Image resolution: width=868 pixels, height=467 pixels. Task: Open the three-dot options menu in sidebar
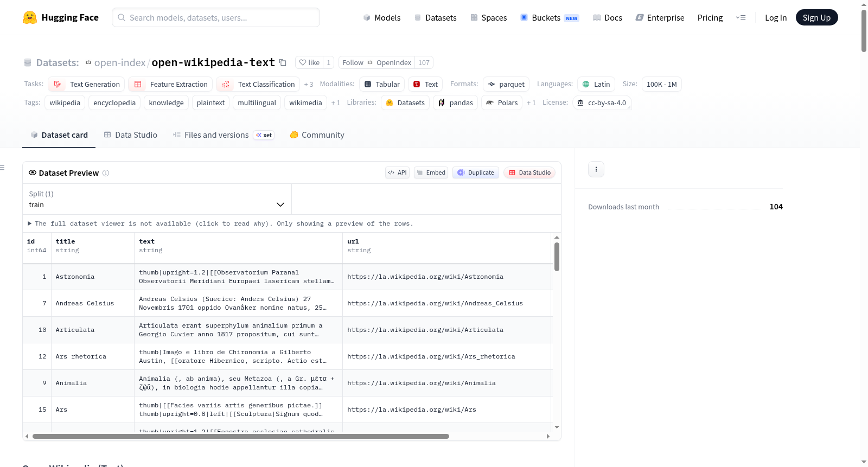596,169
